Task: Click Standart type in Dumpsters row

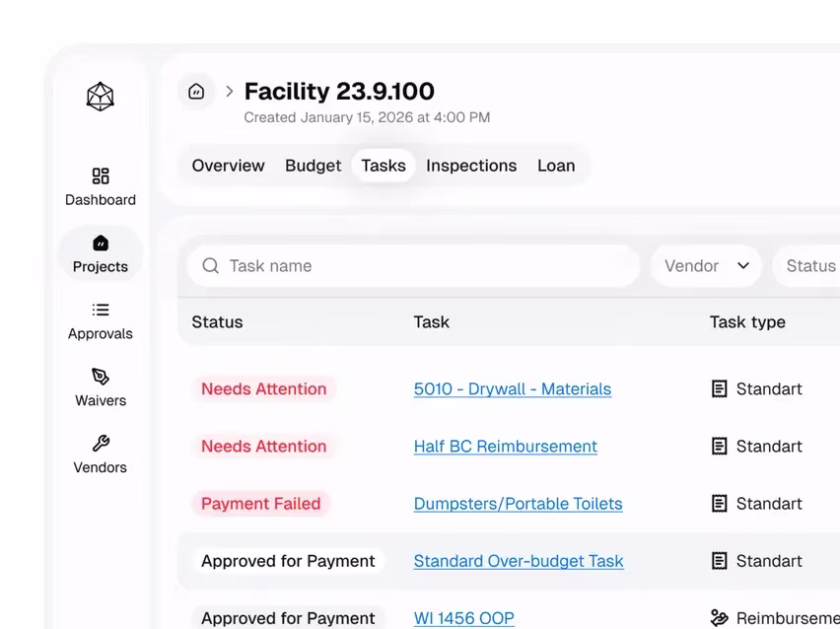Action: coord(769,504)
